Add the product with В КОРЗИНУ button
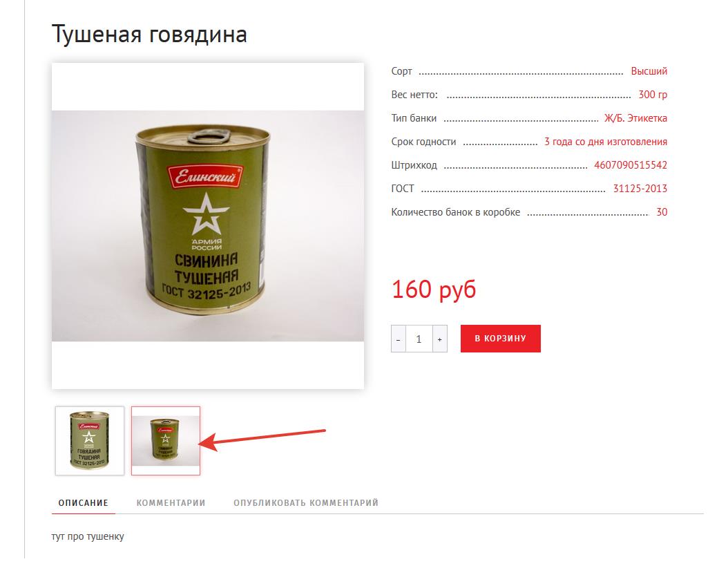The width and height of the screenshot is (728, 566). 501,339
